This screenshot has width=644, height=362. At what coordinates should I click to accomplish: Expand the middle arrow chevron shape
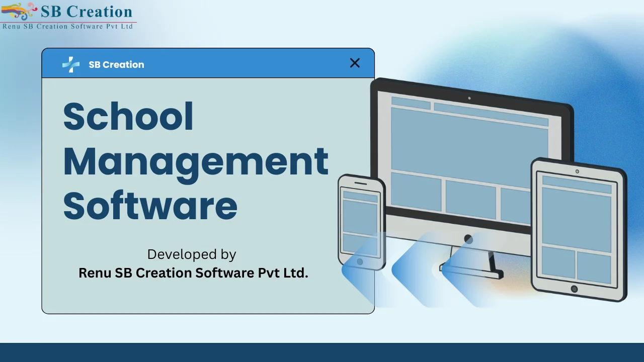click(413, 274)
